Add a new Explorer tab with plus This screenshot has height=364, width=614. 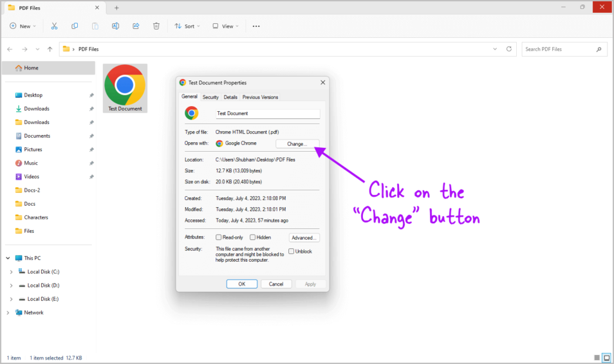point(116,8)
